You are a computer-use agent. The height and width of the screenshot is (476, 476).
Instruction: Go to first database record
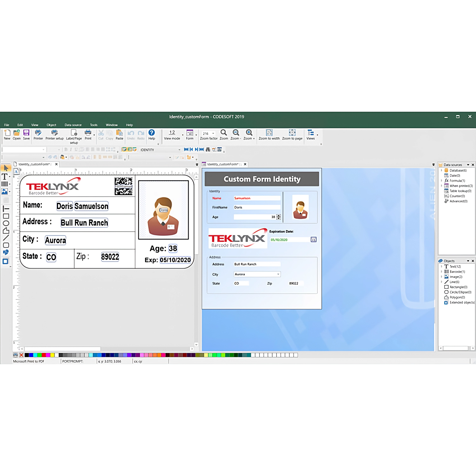click(x=186, y=149)
